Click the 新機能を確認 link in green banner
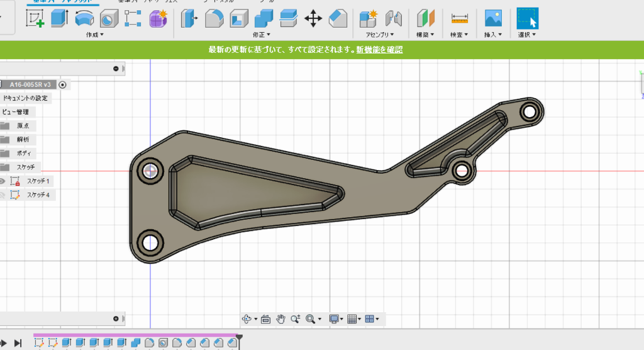The width and height of the screenshot is (644, 350). click(379, 49)
